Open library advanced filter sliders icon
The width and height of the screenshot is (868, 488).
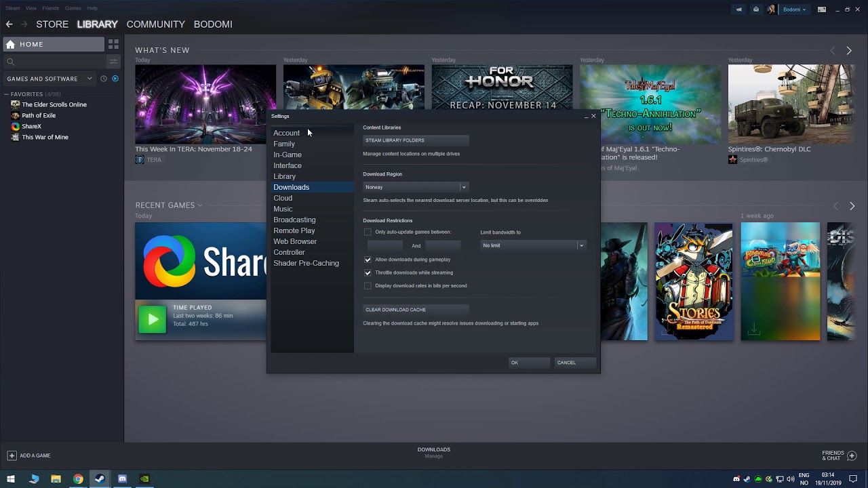click(x=113, y=62)
